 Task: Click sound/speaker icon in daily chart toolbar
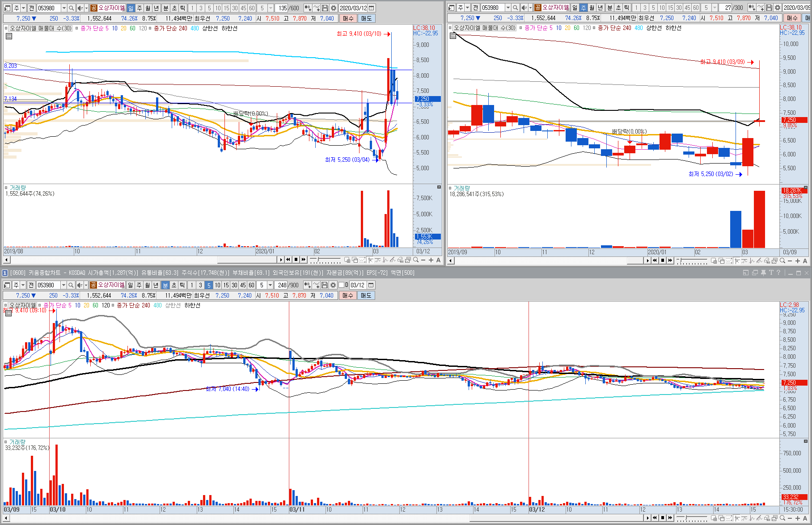pos(80,8)
